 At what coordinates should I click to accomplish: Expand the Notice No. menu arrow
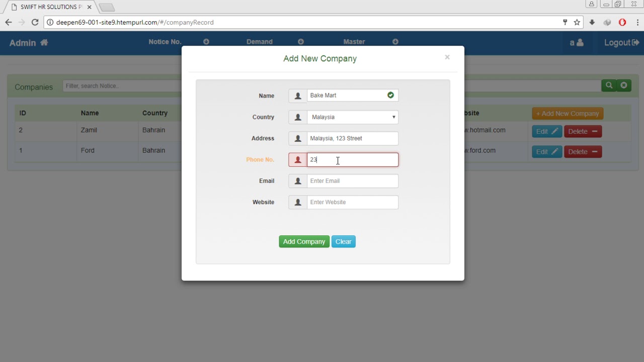(206, 42)
